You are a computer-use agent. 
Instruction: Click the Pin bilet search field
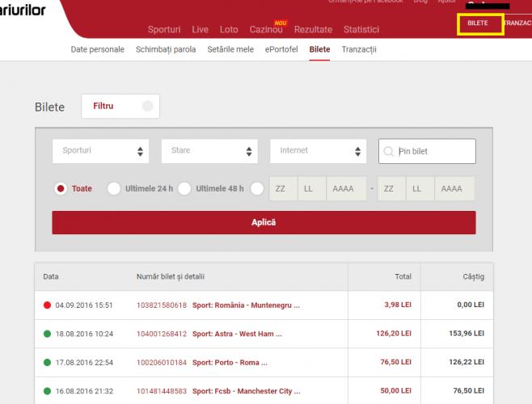[427, 151]
